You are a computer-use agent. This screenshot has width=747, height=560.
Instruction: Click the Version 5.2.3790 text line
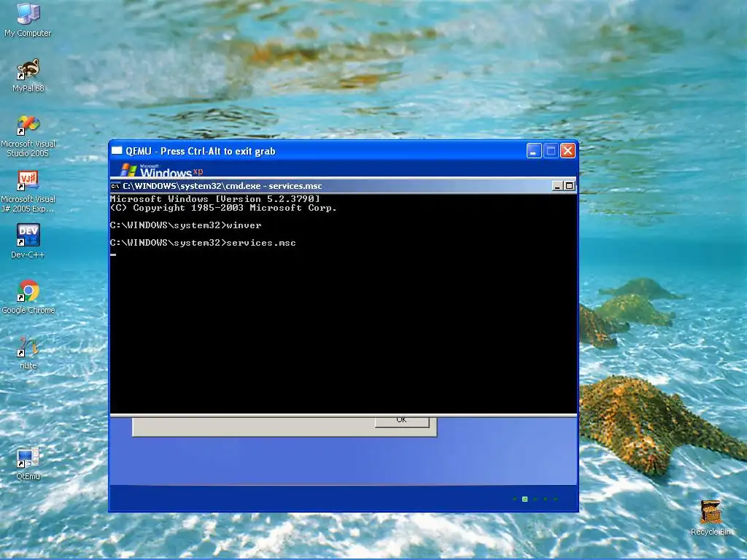(x=215, y=199)
